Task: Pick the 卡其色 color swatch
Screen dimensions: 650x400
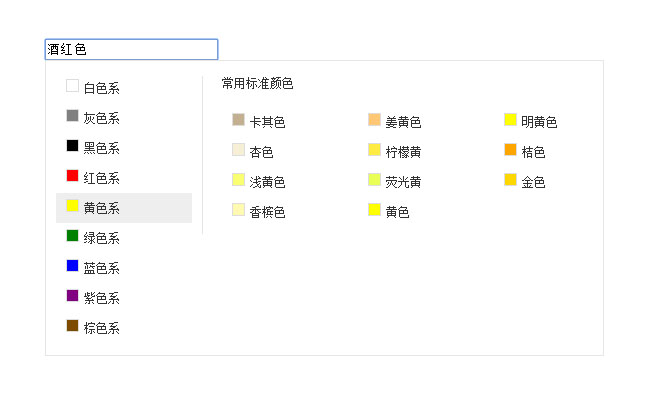Action: [x=259, y=122]
